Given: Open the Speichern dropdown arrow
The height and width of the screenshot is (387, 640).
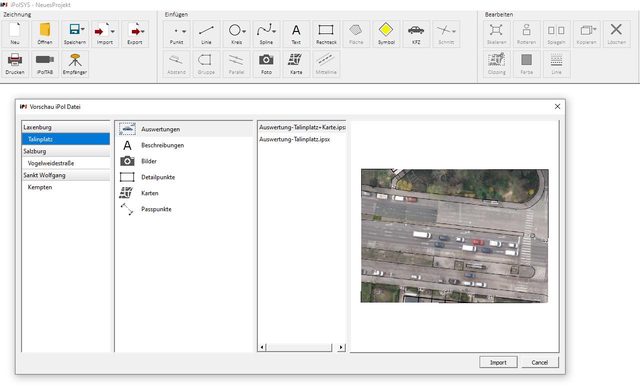Looking at the screenshot, I should point(83,29).
